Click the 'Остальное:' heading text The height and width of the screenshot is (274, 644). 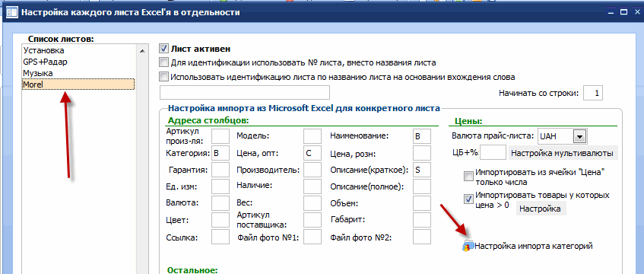coord(192,270)
